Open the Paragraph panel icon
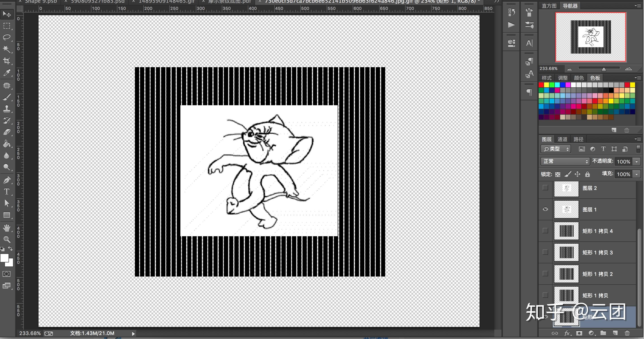Screen dimensions: 644x339 529,92
